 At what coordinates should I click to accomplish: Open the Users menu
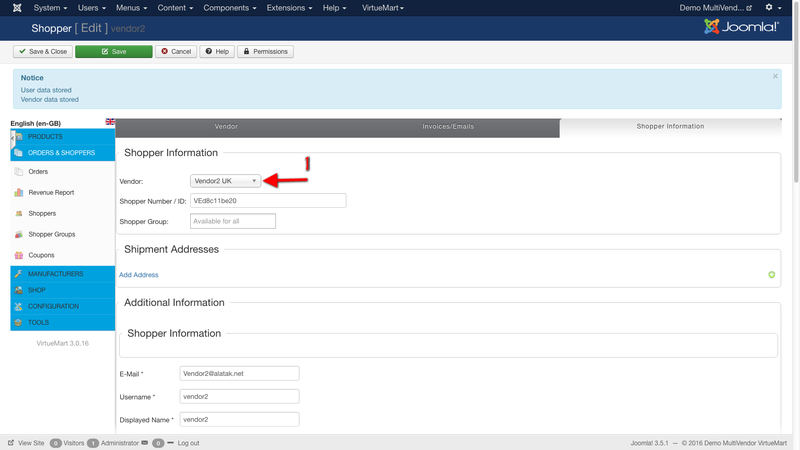tap(92, 8)
